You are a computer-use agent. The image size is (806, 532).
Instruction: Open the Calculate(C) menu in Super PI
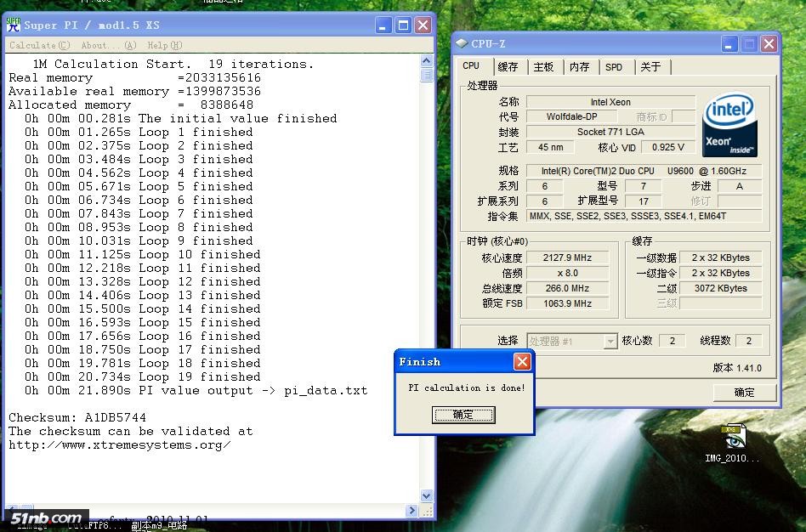tap(40, 45)
